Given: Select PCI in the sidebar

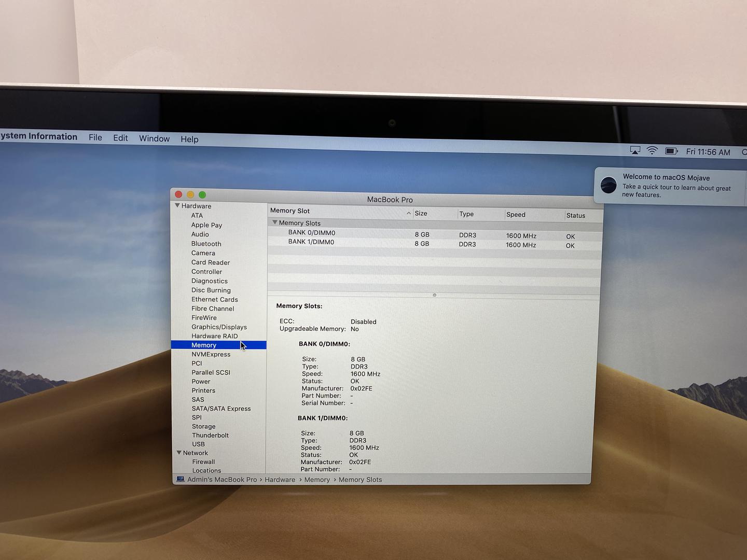Looking at the screenshot, I should [197, 363].
